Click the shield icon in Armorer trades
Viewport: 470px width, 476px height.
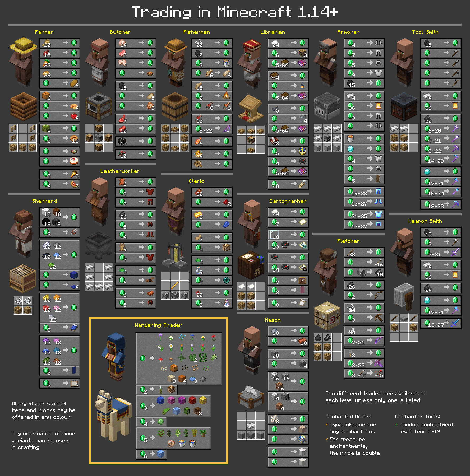pyautogui.click(x=378, y=179)
